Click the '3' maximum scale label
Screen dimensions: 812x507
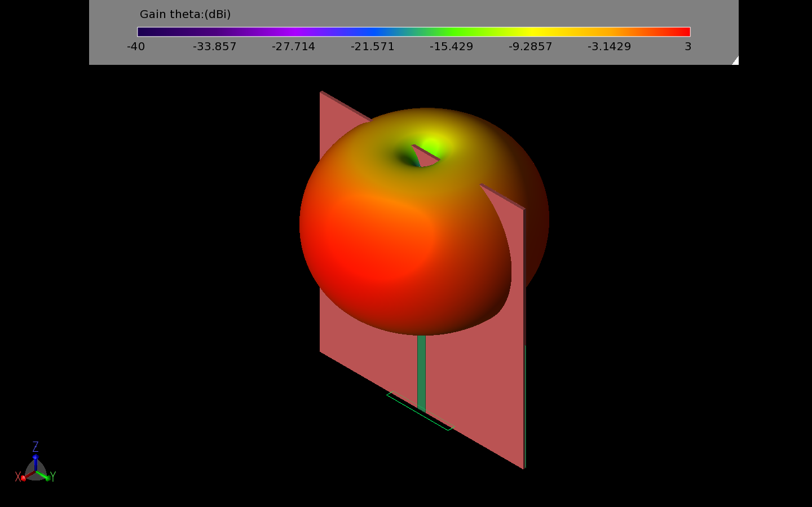pyautogui.click(x=688, y=47)
